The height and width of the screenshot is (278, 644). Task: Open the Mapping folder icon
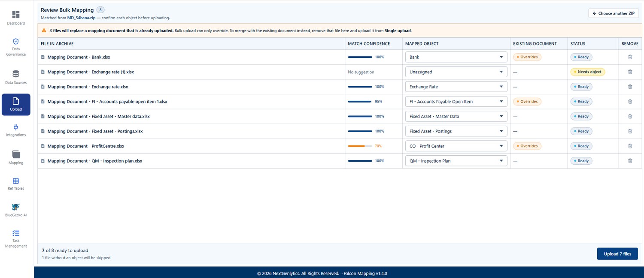pyautogui.click(x=16, y=154)
